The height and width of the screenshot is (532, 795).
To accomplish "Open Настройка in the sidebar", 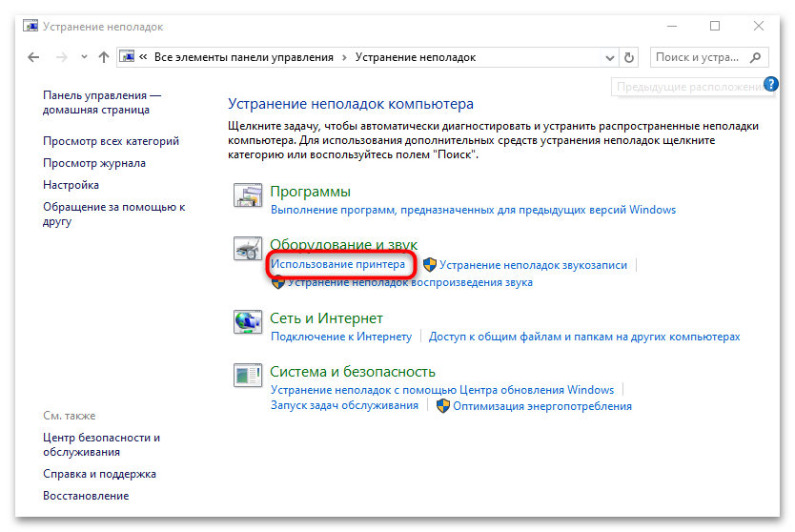I will (71, 185).
